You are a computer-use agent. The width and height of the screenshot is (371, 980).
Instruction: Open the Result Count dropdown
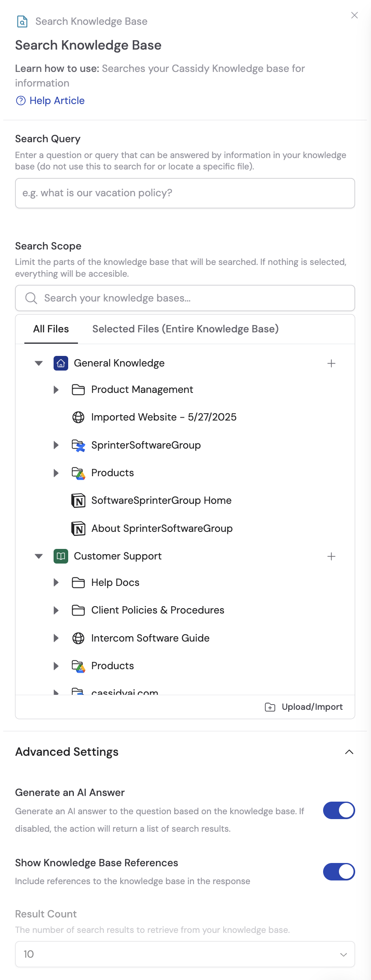click(x=185, y=954)
